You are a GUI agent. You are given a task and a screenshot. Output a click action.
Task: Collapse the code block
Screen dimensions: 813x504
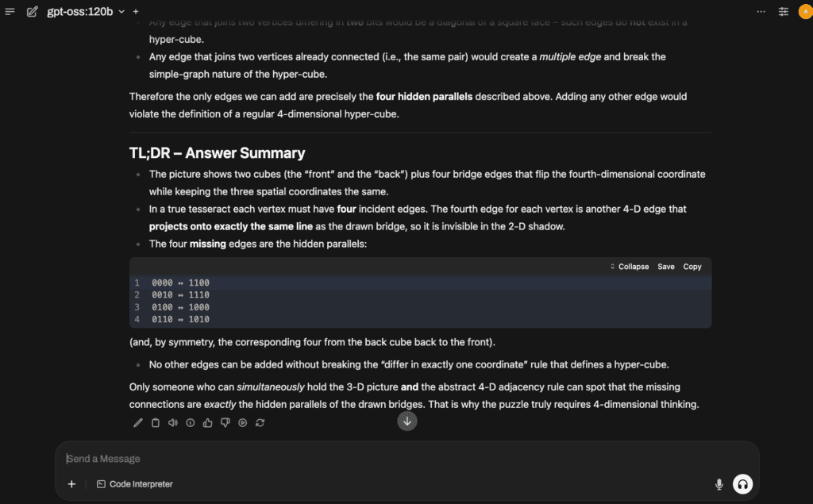(x=630, y=267)
